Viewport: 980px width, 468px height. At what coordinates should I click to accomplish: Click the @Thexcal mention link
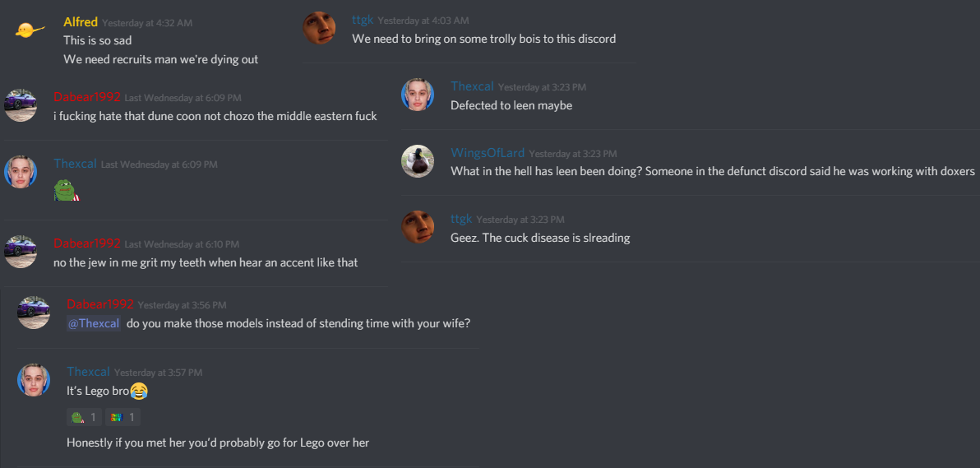pyautogui.click(x=93, y=324)
